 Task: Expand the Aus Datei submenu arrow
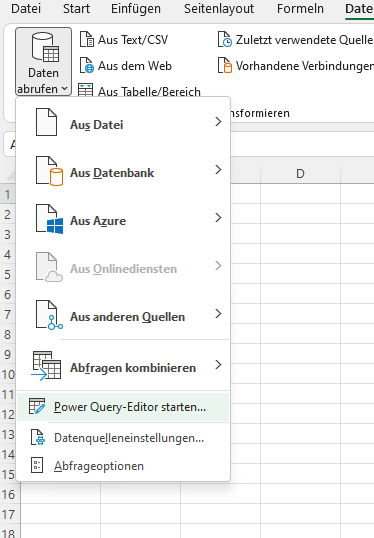pyautogui.click(x=218, y=121)
